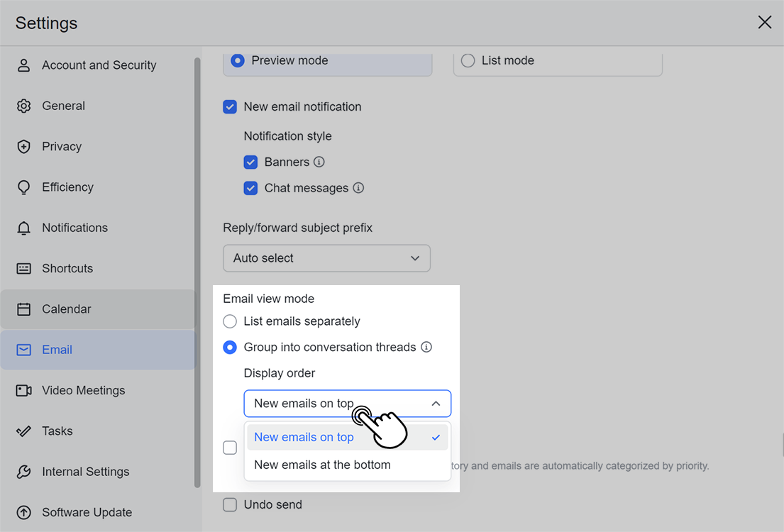Click the Reply/forward subject prefix label
Viewport: 784px width, 532px height.
click(297, 228)
